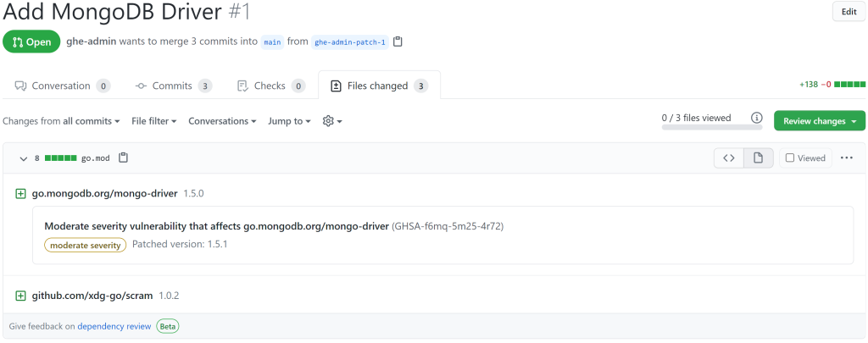Switch to the Conversation tab
Image resolution: width=868 pixels, height=343 pixels.
coord(62,86)
